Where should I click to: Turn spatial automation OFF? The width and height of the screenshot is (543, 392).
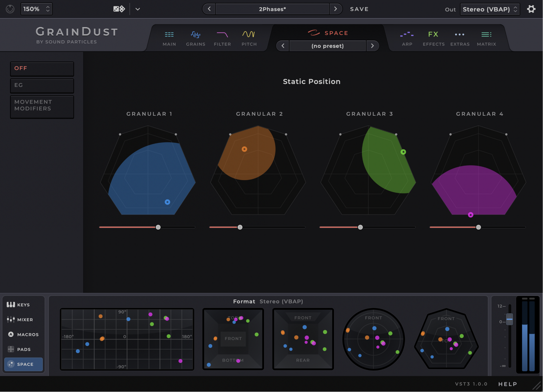tap(42, 68)
